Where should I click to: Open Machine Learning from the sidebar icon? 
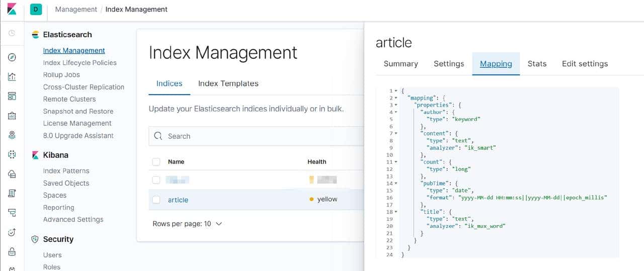[12, 154]
